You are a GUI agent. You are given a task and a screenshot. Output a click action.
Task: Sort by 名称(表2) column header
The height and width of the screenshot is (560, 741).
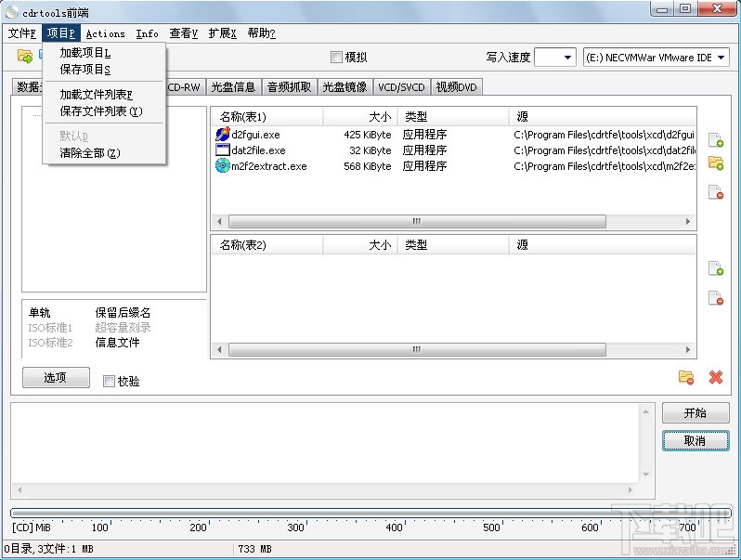pyautogui.click(x=267, y=245)
